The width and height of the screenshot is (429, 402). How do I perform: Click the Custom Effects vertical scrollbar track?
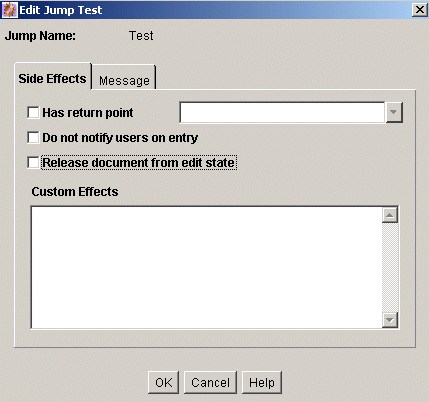[x=390, y=267]
